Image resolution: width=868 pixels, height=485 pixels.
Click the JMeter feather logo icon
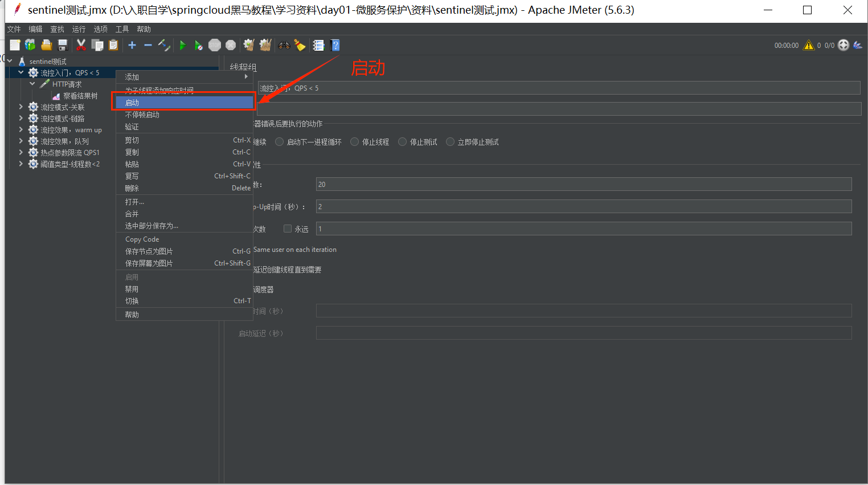[858, 45]
